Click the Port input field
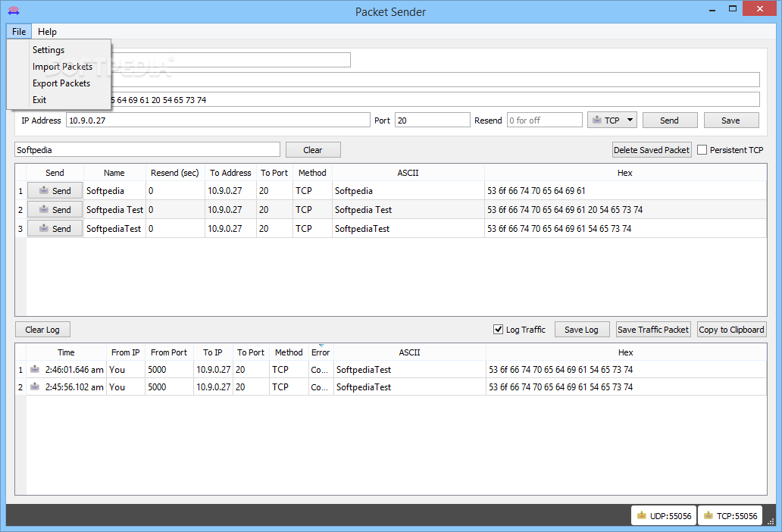782x532 pixels. coord(433,120)
